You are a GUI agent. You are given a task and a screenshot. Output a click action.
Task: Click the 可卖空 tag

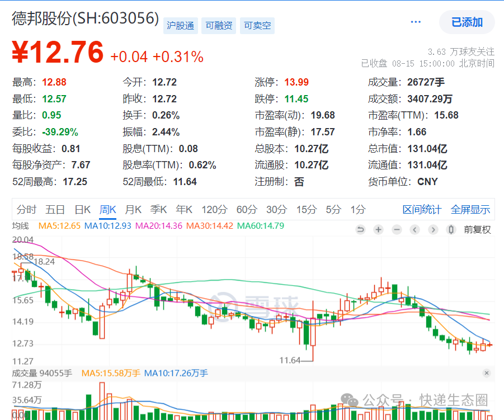tap(257, 26)
